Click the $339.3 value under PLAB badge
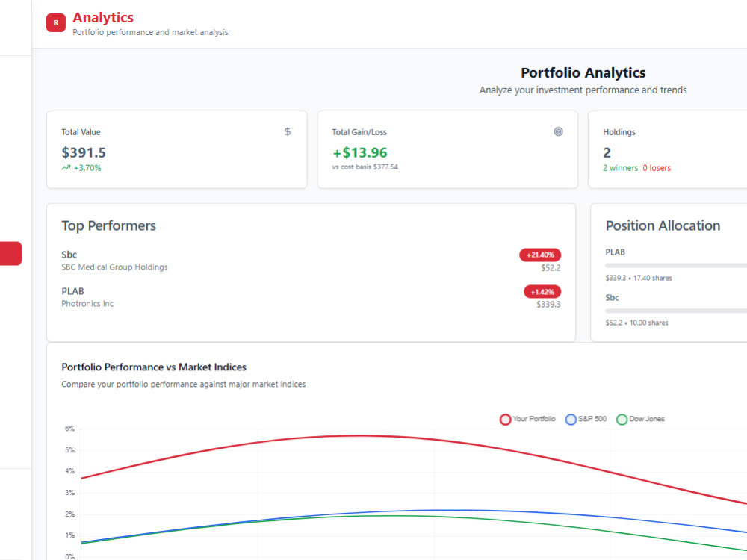The height and width of the screenshot is (560, 747). click(x=549, y=305)
